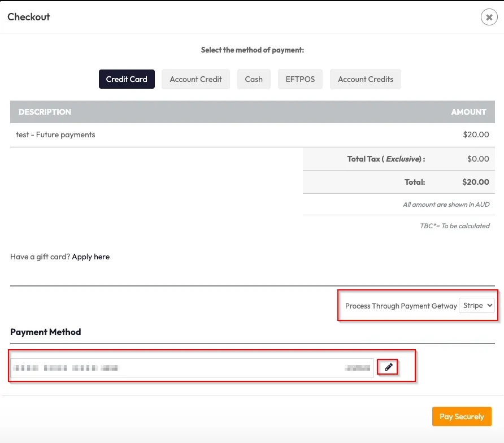Click the Apply here gift card link
Screen dimensions: 504x443
pos(90,257)
